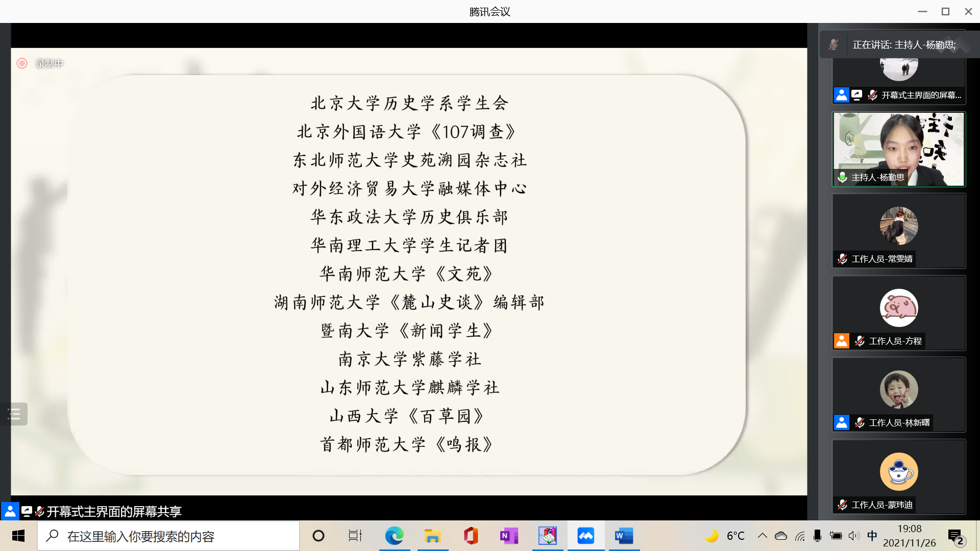Expand hidden system tray icons chevron

[x=762, y=536]
